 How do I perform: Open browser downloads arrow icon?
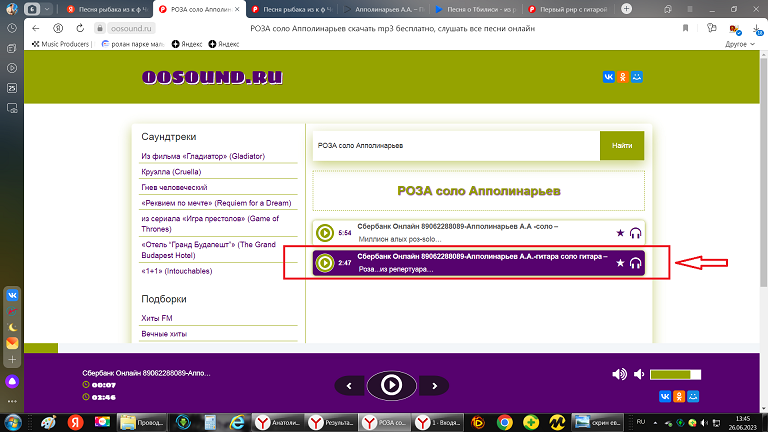[x=758, y=29]
